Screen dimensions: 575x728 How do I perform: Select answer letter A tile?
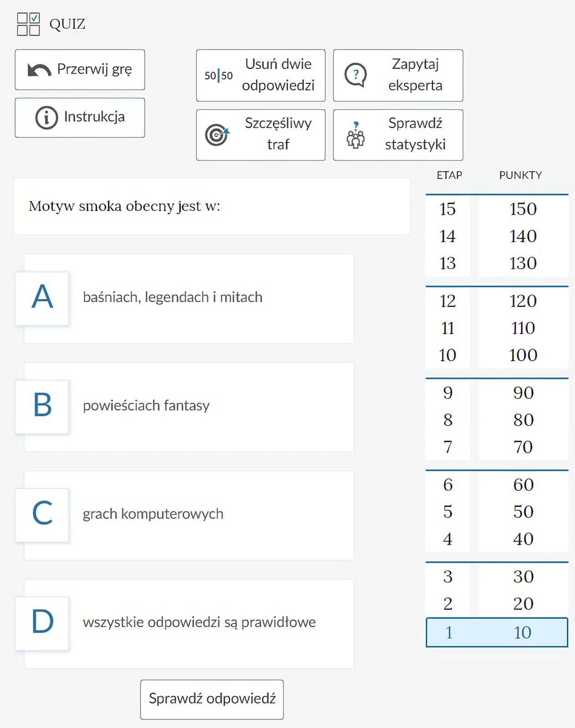42,298
